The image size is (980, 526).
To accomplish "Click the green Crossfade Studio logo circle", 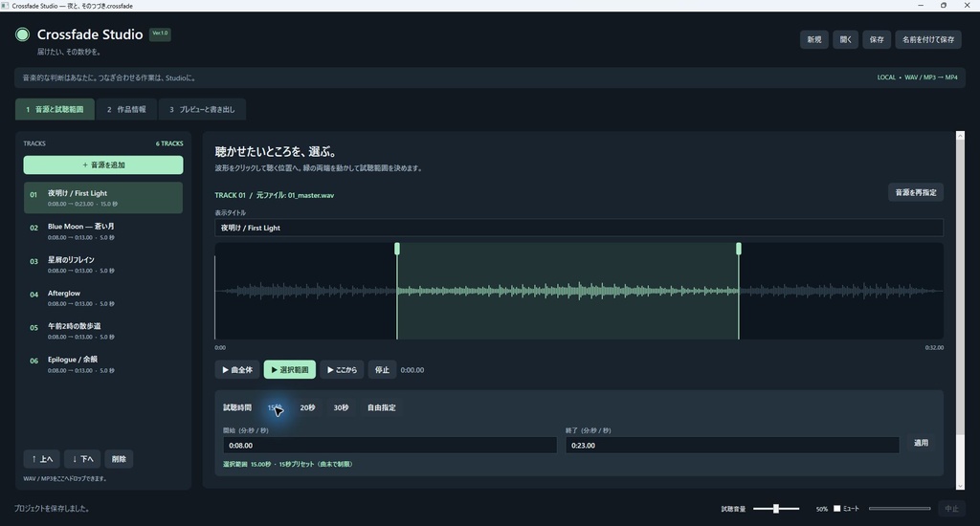I will [23, 34].
